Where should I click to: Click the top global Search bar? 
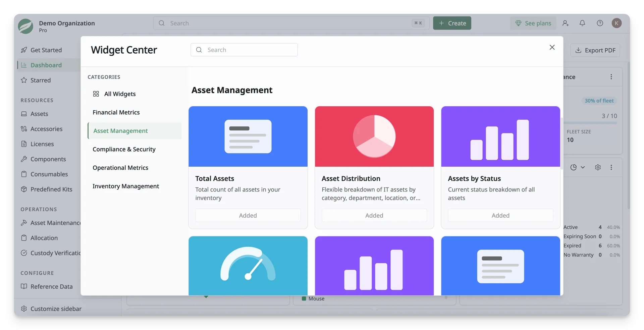click(291, 23)
